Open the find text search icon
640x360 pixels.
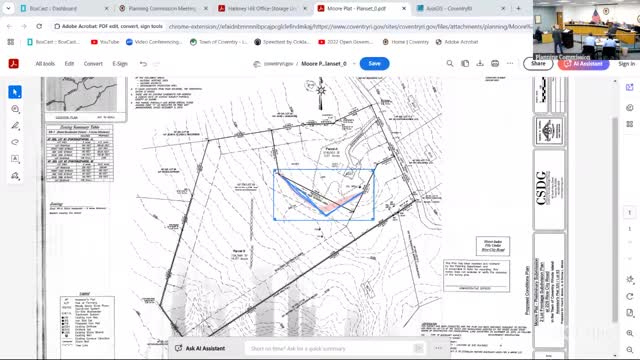450,64
